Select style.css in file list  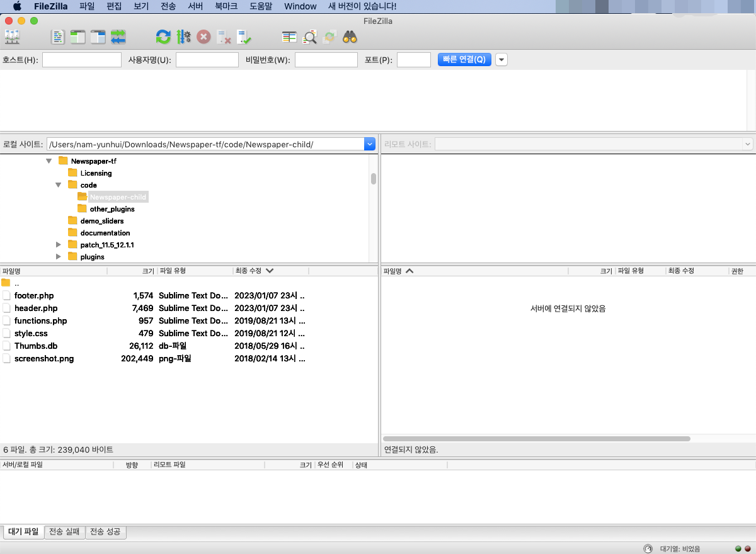pyautogui.click(x=31, y=333)
